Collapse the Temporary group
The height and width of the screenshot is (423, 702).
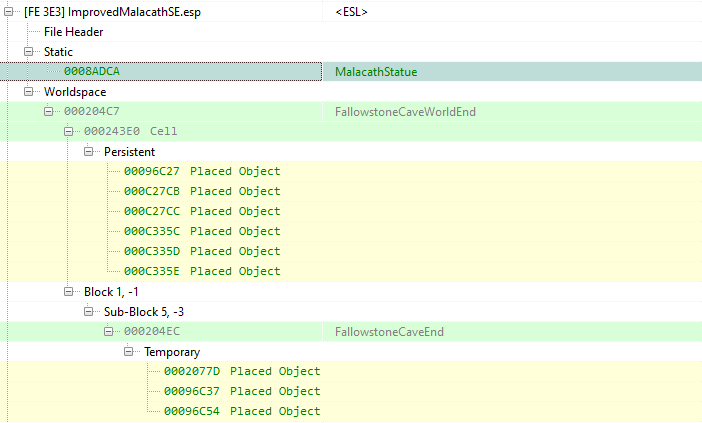(x=128, y=352)
